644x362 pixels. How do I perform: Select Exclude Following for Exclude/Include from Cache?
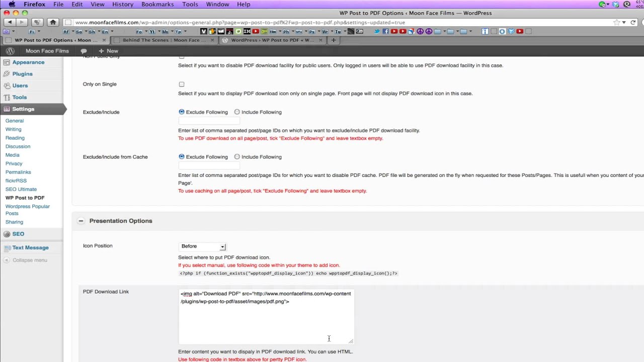tap(182, 157)
